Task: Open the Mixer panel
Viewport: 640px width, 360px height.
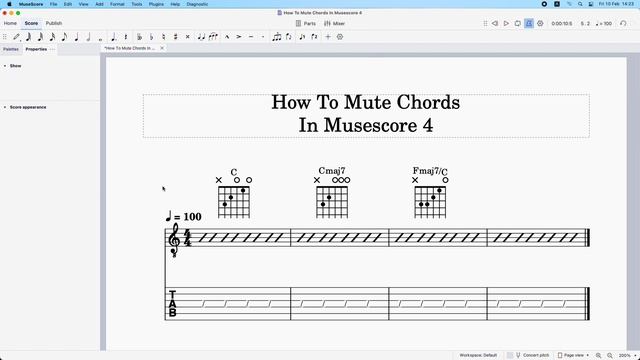Action: click(335, 23)
